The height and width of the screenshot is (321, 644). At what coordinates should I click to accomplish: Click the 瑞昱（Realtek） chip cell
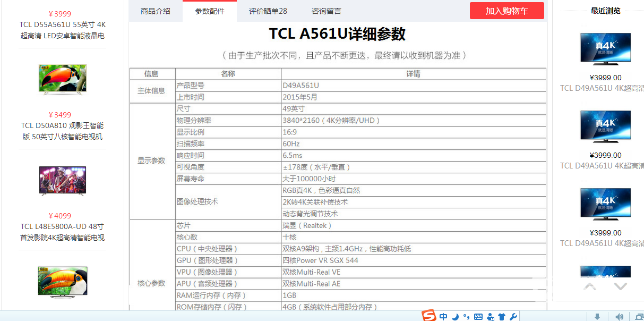[x=414, y=225]
